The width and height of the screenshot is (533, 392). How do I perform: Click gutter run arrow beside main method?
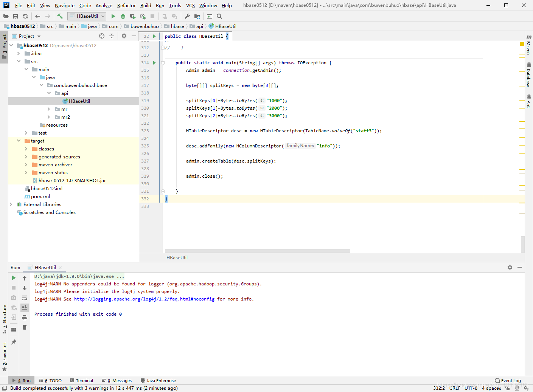click(x=154, y=63)
